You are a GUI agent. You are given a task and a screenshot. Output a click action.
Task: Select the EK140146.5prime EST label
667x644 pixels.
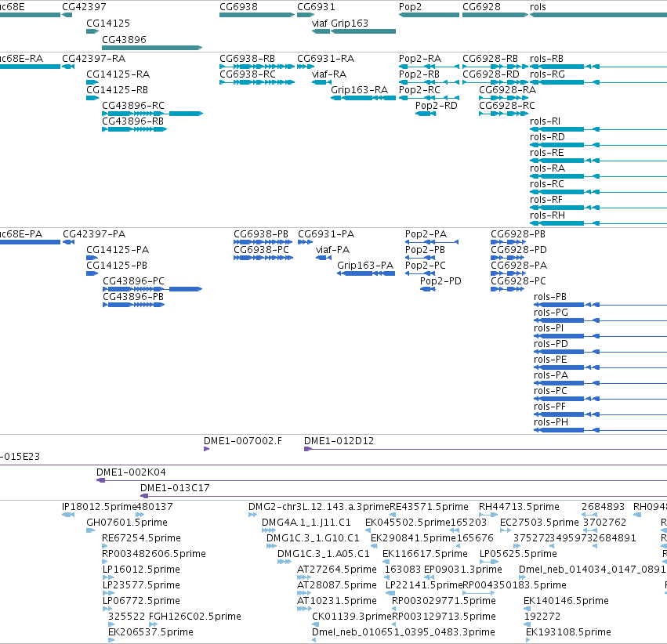(x=566, y=601)
